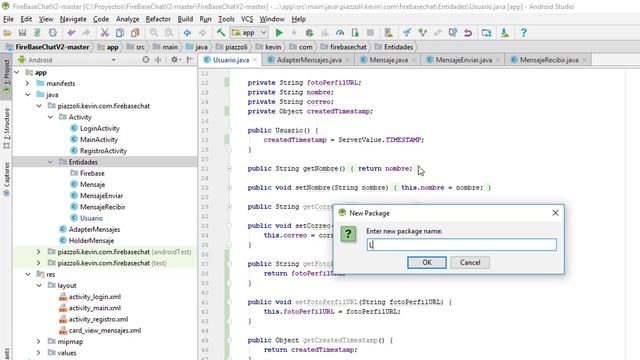Viewport: 640px width, 360px height.
Task: Switch to the MensajeEnviar.java tab
Action: coord(463,60)
